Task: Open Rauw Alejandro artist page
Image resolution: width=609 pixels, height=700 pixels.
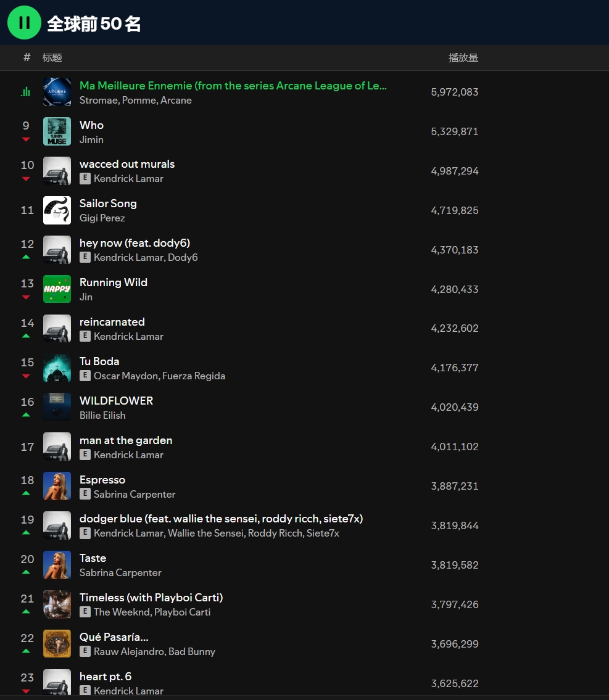Action: (x=128, y=651)
